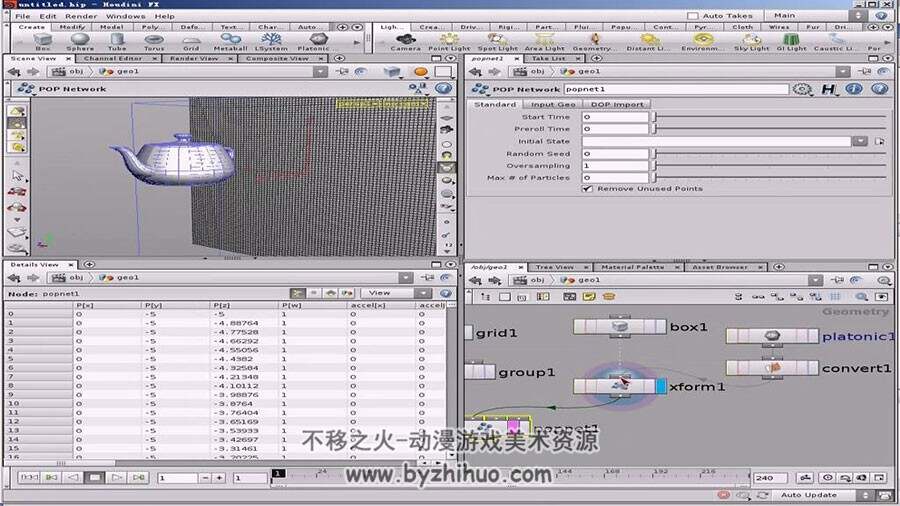This screenshot has height=506, width=900.
Task: Add a Geometry light from the shelf
Action: pos(594,42)
